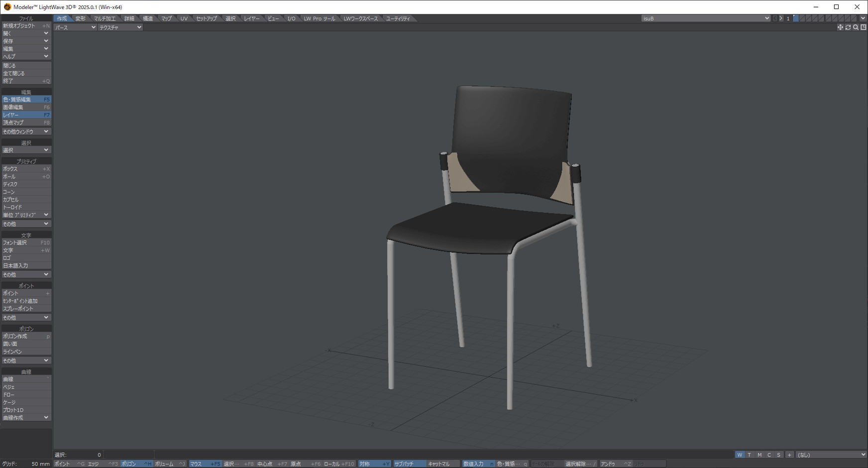The image size is (868, 468).
Task: Open 頂点マップ panel
Action: click(26, 122)
